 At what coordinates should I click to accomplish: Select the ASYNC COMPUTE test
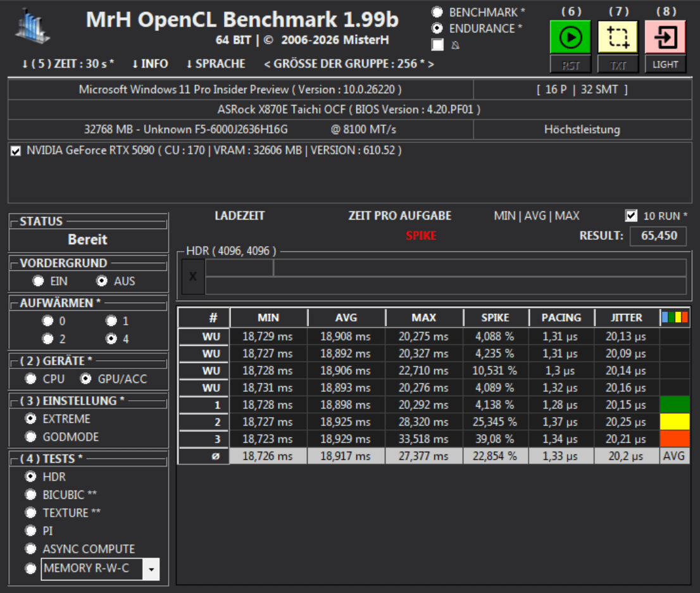coord(31,549)
